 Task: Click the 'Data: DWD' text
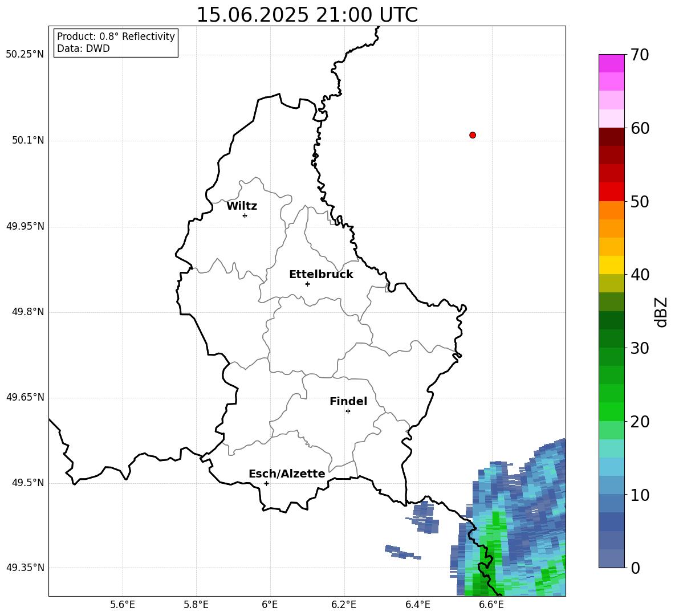pyautogui.click(x=83, y=48)
